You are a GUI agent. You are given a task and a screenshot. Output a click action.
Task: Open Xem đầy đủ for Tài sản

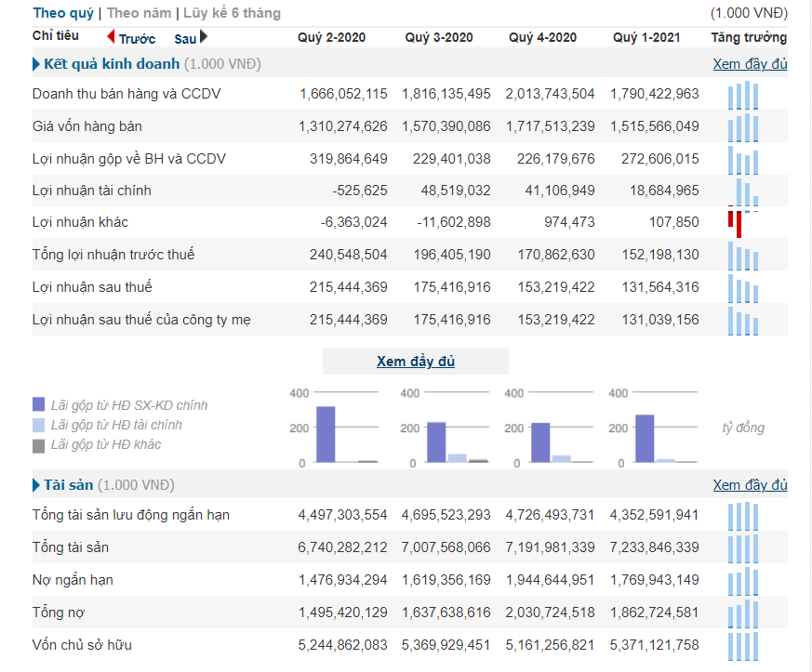[750, 485]
